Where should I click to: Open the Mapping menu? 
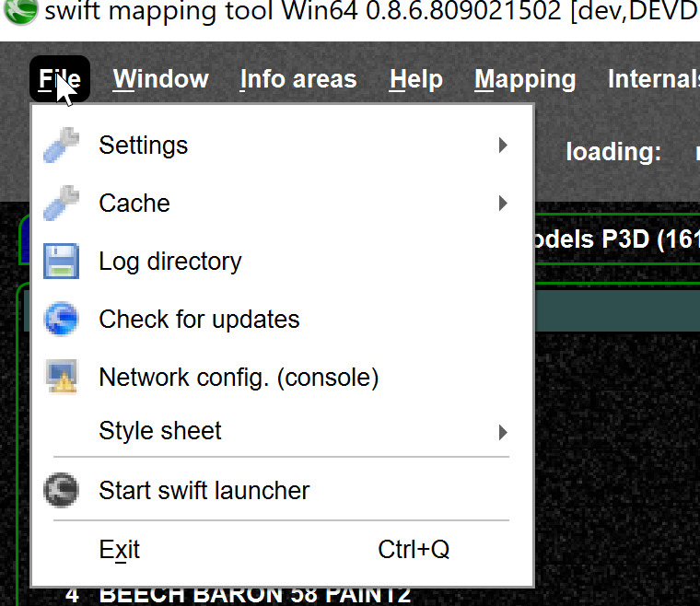(x=525, y=80)
